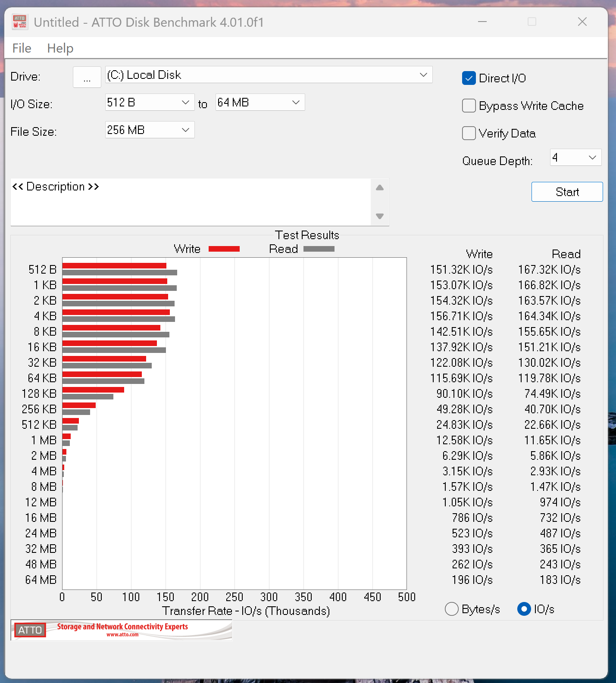Click the "Test Results" heading
The image size is (616, 683).
tap(307, 235)
